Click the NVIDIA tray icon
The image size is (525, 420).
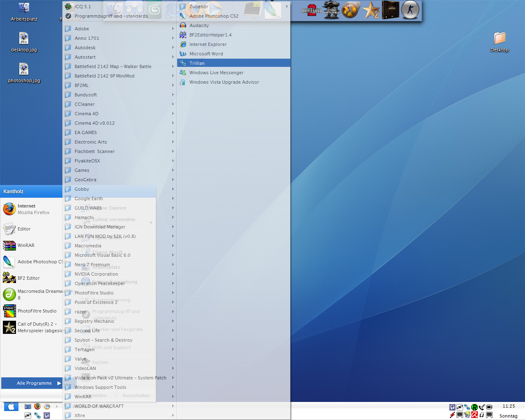467,415
